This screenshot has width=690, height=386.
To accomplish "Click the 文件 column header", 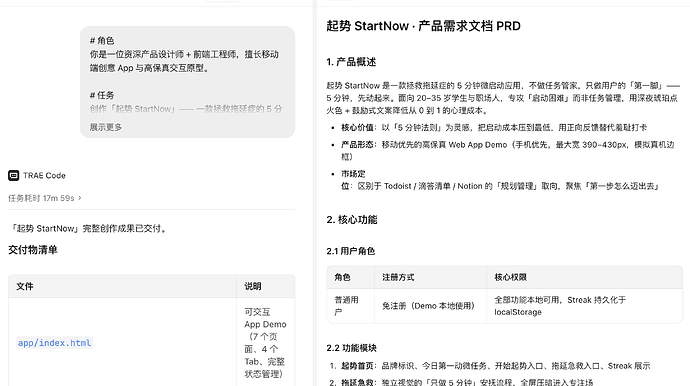I will tap(25, 286).
